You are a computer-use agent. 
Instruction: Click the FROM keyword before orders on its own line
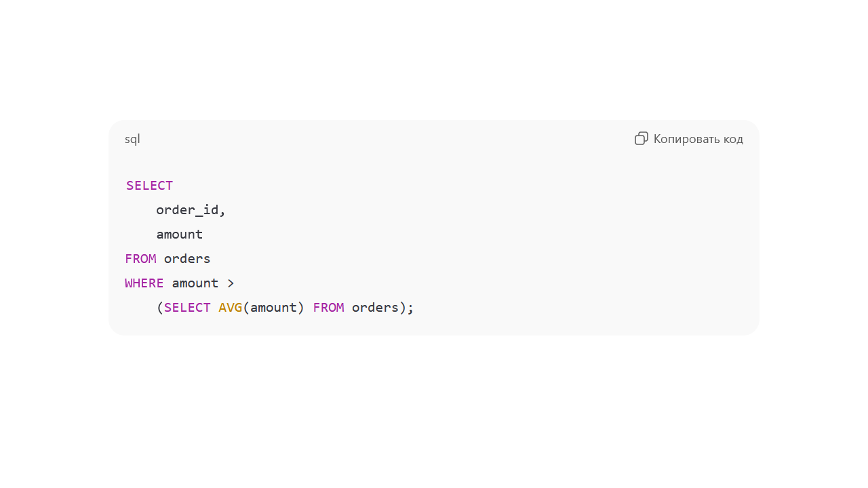tap(140, 259)
